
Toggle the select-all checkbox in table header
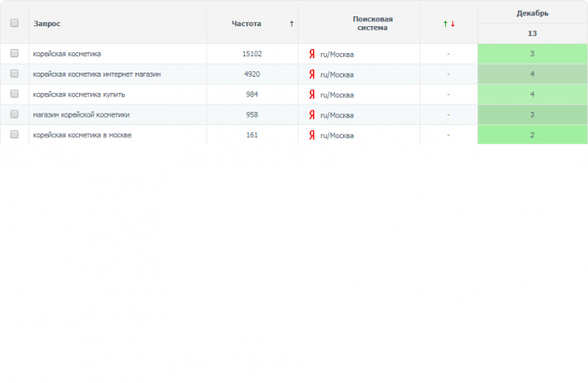tap(14, 23)
